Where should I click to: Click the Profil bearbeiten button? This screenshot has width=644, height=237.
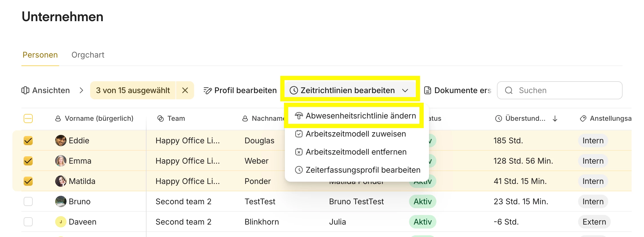pyautogui.click(x=245, y=90)
